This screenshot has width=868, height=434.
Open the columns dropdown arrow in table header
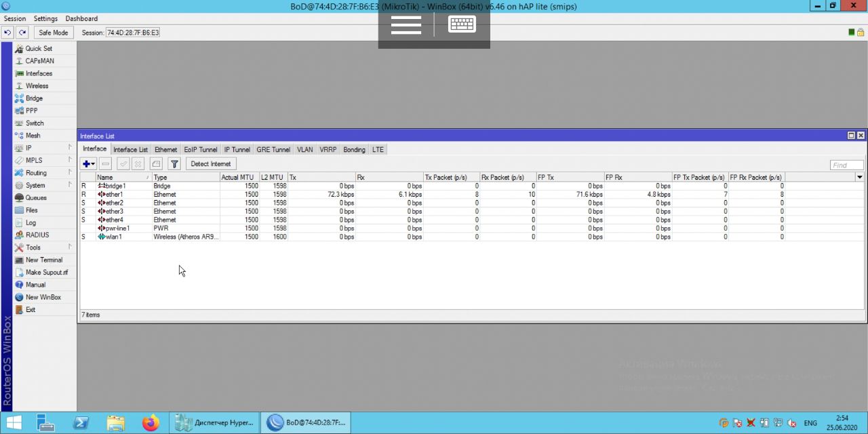pos(860,177)
